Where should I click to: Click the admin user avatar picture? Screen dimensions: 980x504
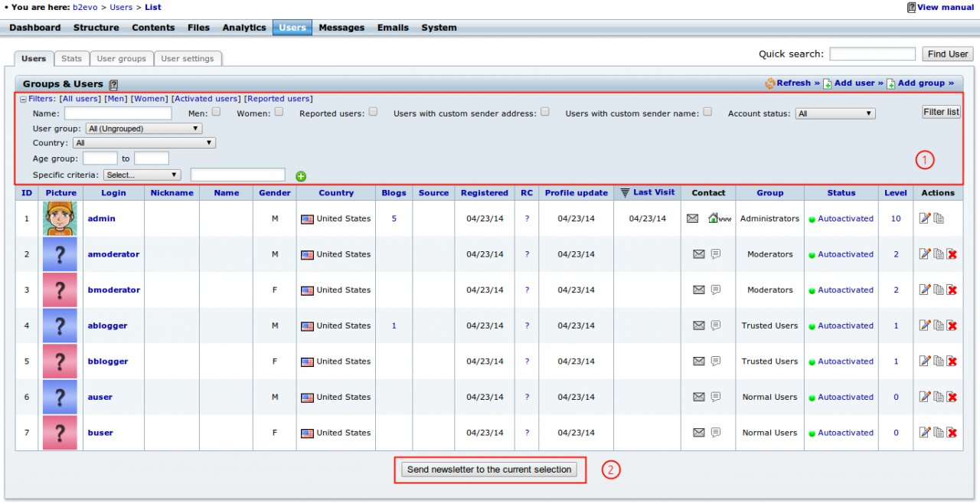pyautogui.click(x=60, y=219)
